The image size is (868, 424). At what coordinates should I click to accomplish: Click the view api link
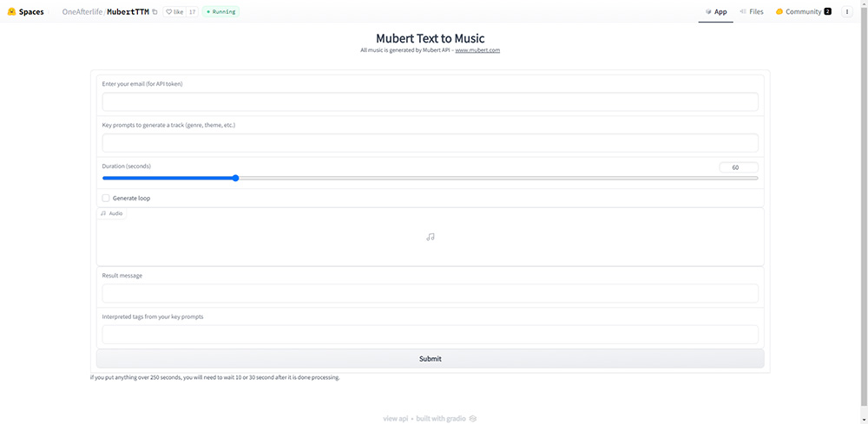pos(396,419)
